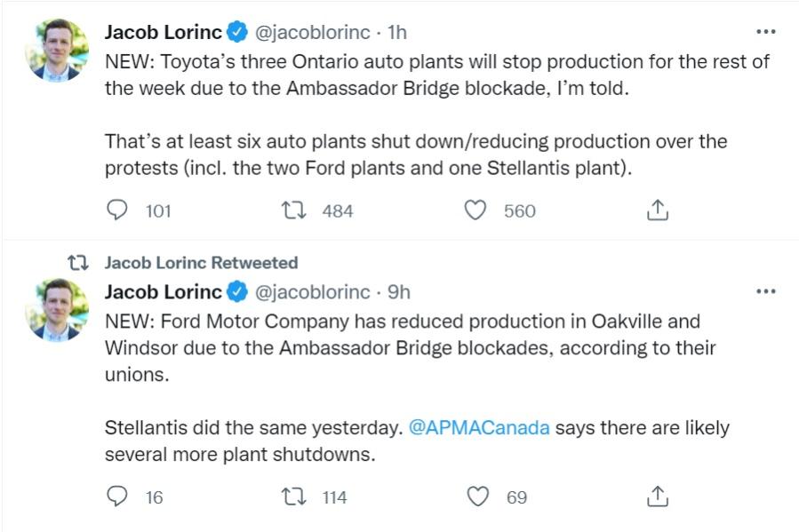
Task: Open more options on first tweet
Action: [765, 32]
